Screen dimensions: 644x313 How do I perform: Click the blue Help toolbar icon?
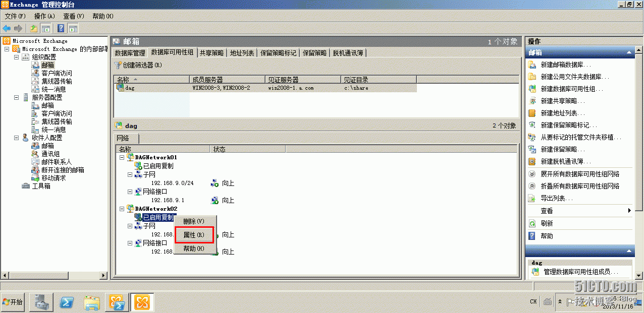click(61, 28)
